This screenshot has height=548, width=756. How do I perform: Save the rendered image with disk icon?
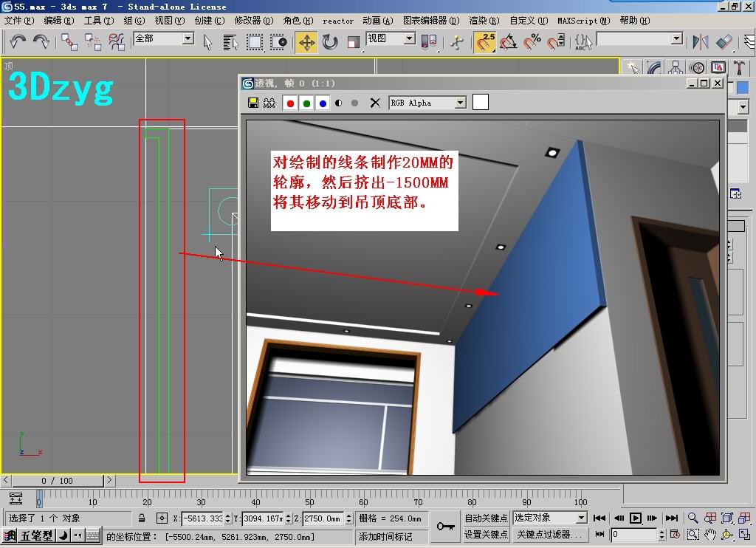(253, 103)
